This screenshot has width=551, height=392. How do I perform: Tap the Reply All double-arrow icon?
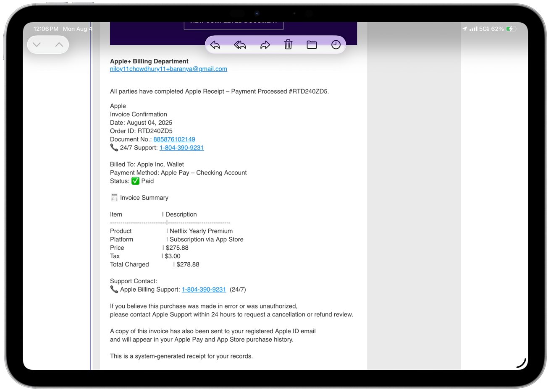pos(240,45)
